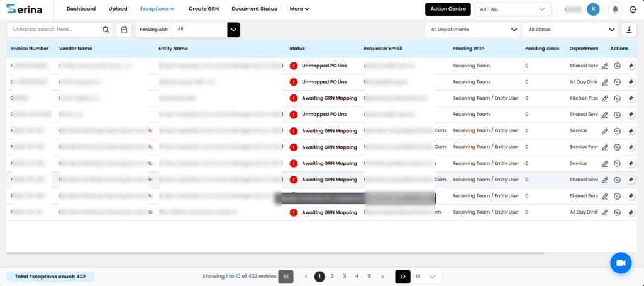This screenshot has width=644, height=286.
Task: Click the Serina logo
Action: click(25, 9)
